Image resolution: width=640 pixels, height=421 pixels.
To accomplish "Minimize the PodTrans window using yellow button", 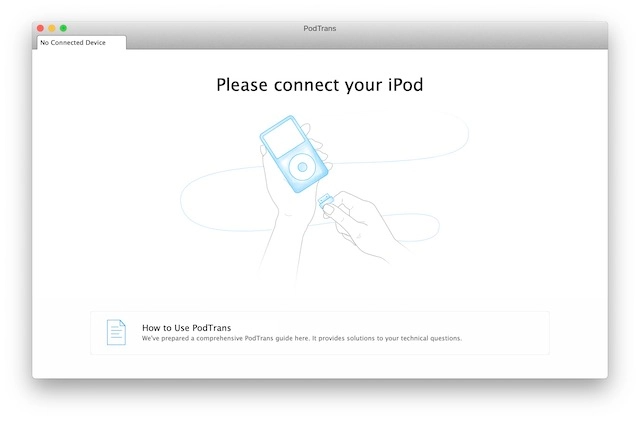I will [x=52, y=28].
